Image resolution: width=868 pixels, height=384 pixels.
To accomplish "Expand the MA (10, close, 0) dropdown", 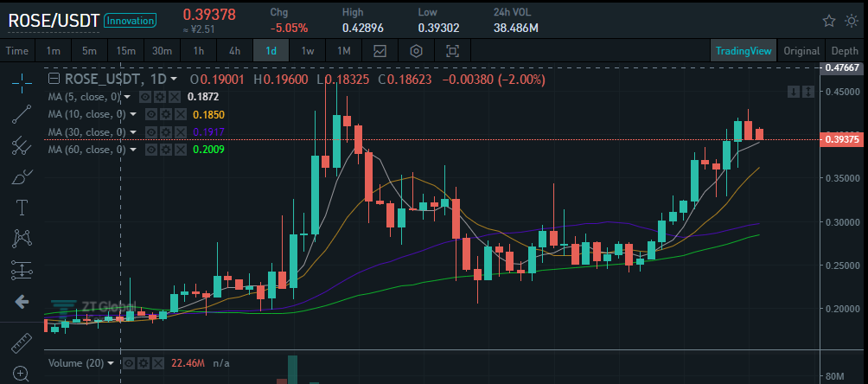I will coord(133,115).
